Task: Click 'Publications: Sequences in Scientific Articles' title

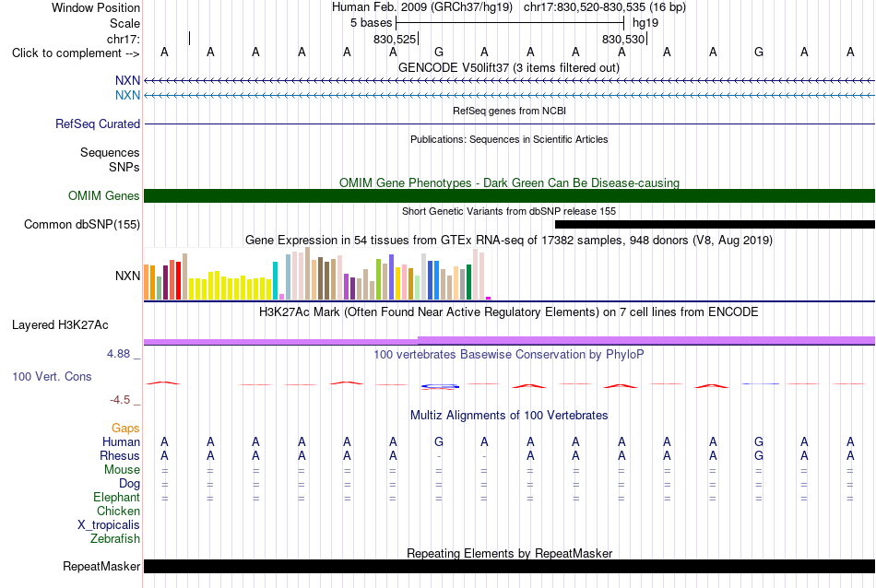Action: click(x=509, y=139)
